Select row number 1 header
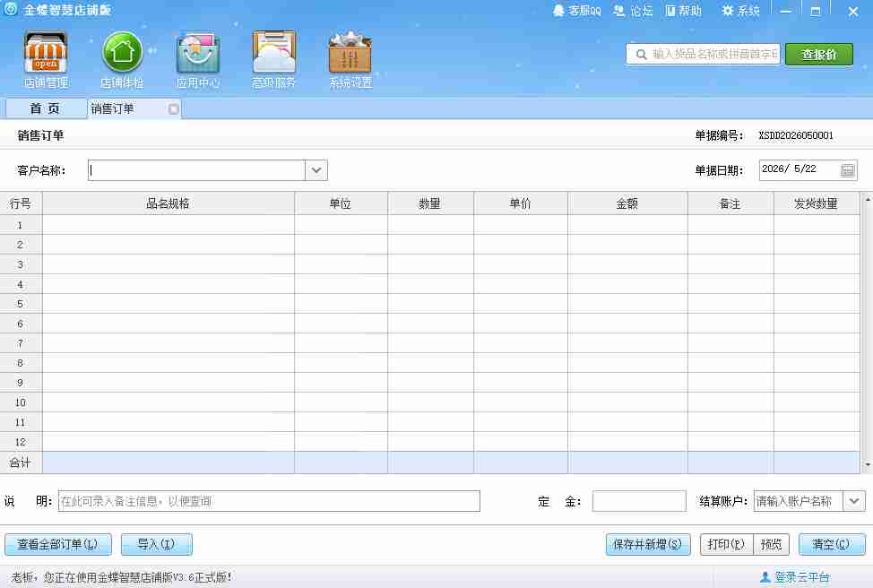873x588 pixels. click(x=21, y=225)
